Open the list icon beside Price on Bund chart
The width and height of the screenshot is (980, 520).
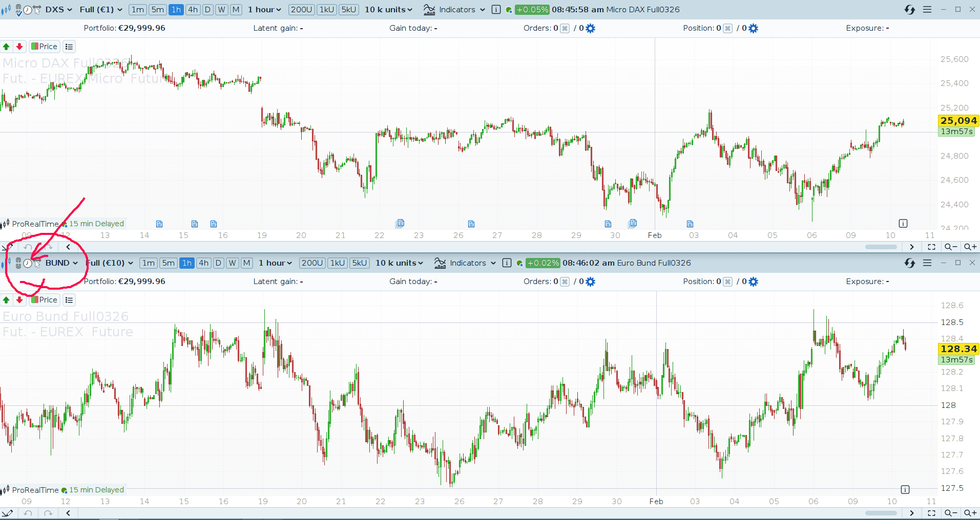point(69,300)
